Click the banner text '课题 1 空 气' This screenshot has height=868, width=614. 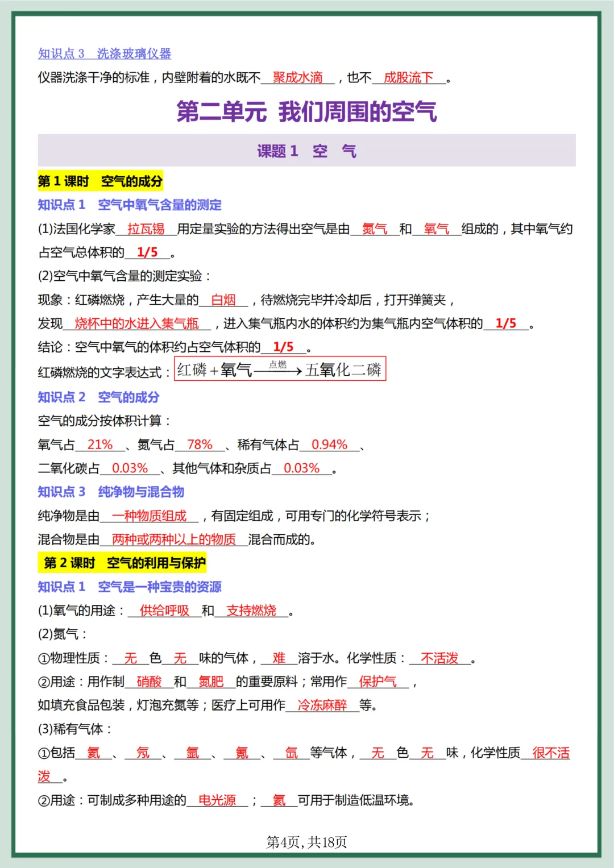307,151
